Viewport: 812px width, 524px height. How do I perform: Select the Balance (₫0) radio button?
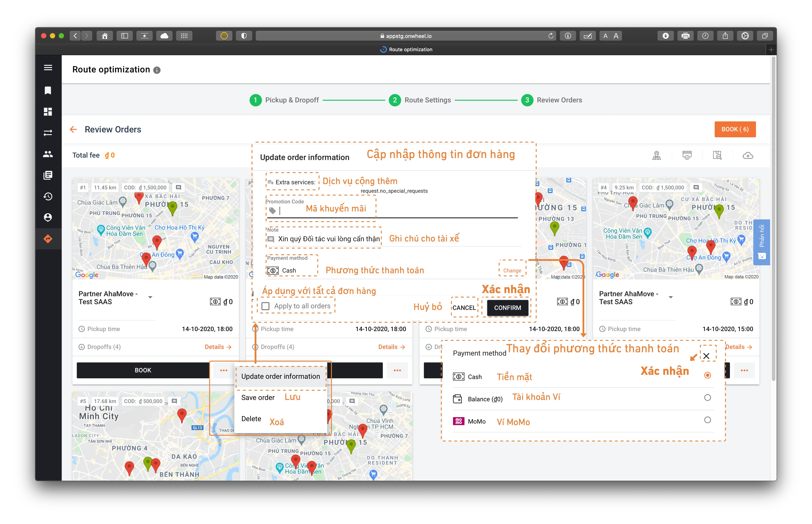708,398
